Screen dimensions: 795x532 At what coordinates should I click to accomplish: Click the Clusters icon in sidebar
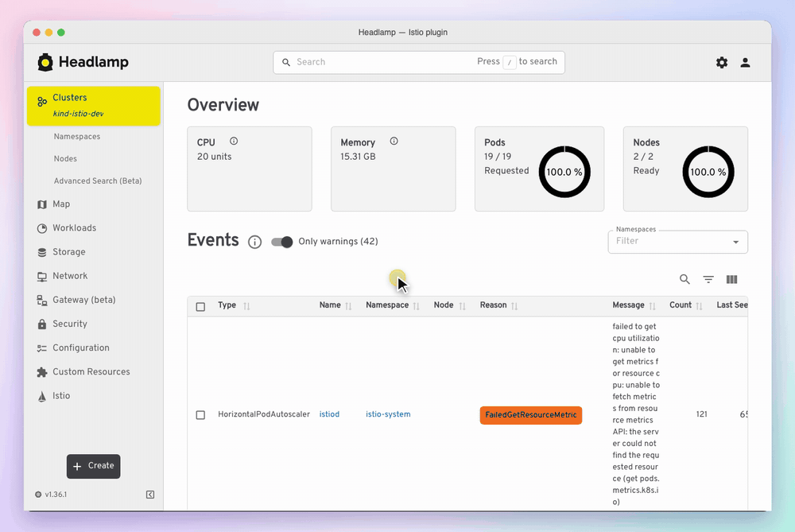point(42,102)
